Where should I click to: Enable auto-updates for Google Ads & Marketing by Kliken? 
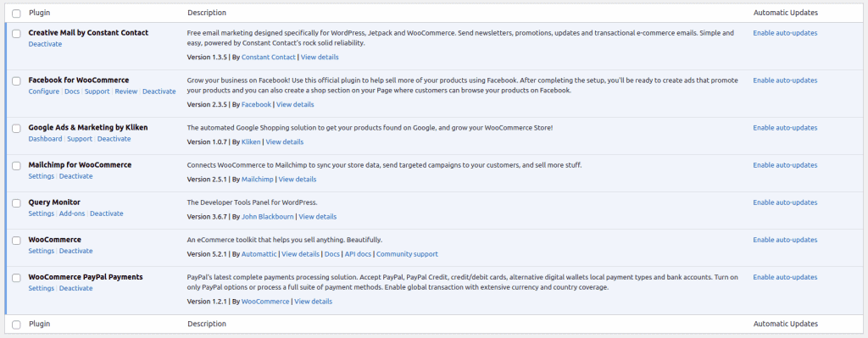pos(785,129)
